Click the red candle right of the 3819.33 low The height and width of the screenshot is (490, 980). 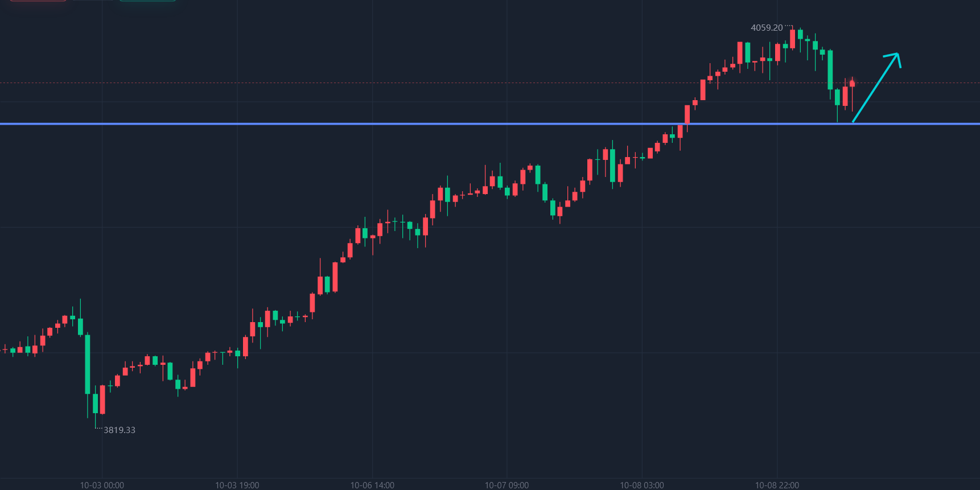pos(102,400)
